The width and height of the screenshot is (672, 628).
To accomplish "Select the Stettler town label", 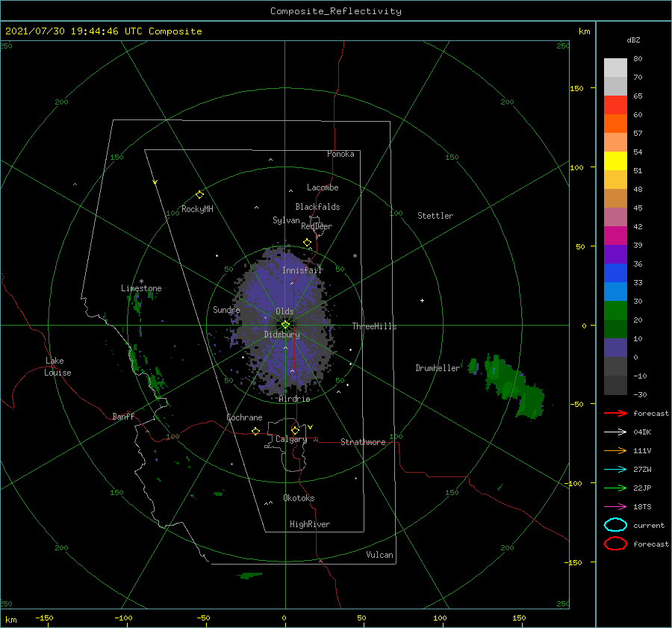I will (435, 216).
